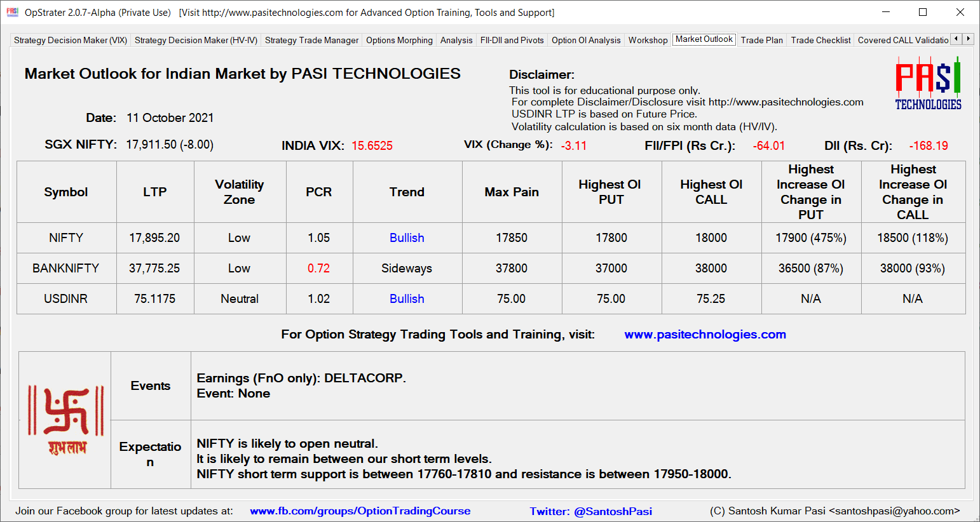This screenshot has height=522, width=980.
Task: Click NIFTY LTP value 17,895.20
Action: [x=154, y=238]
